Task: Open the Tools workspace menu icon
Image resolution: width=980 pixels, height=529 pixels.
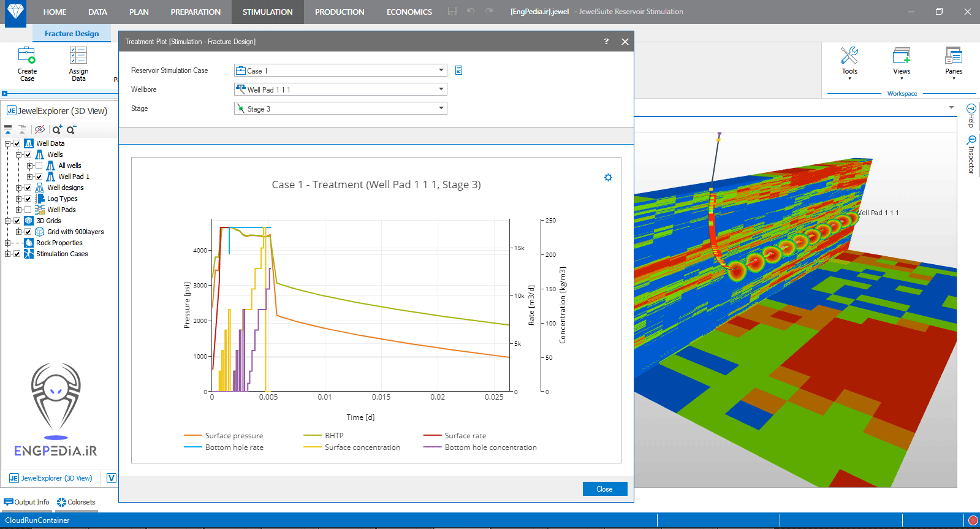Action: (849, 56)
